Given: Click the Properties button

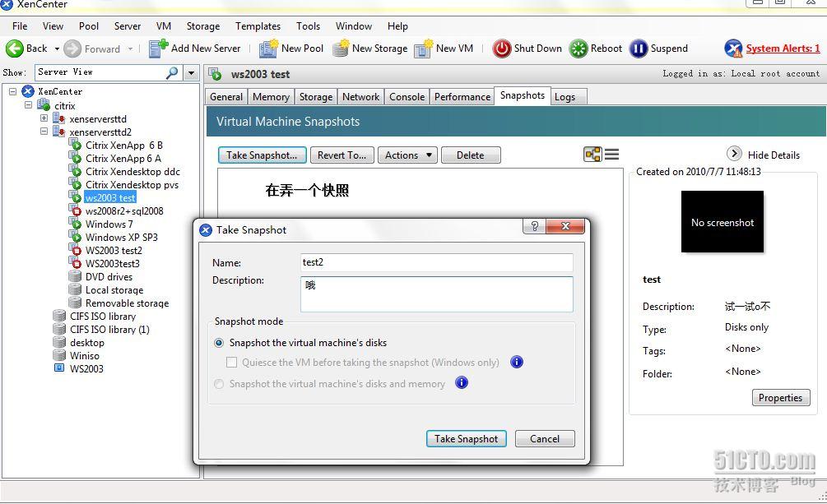Looking at the screenshot, I should [x=780, y=397].
